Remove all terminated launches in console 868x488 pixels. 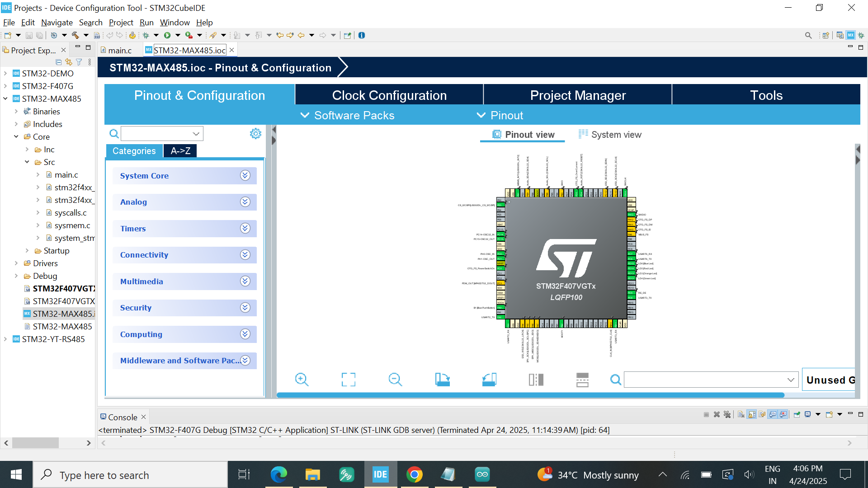tap(727, 414)
